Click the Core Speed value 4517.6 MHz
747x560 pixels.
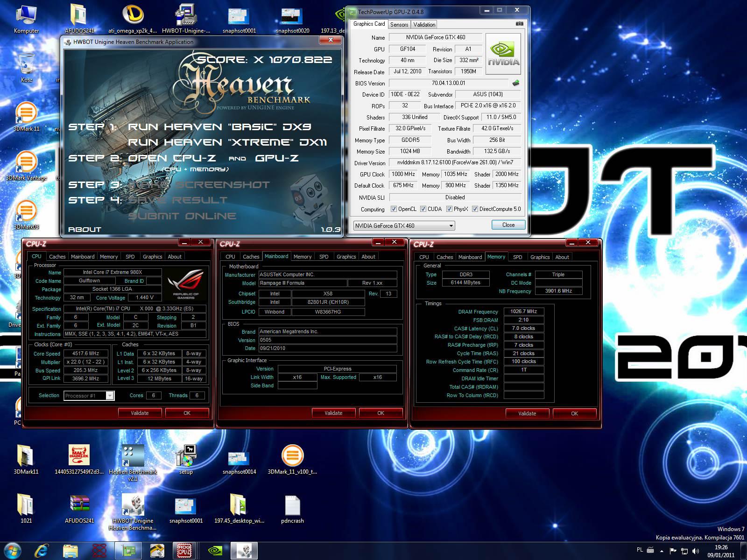click(x=86, y=354)
